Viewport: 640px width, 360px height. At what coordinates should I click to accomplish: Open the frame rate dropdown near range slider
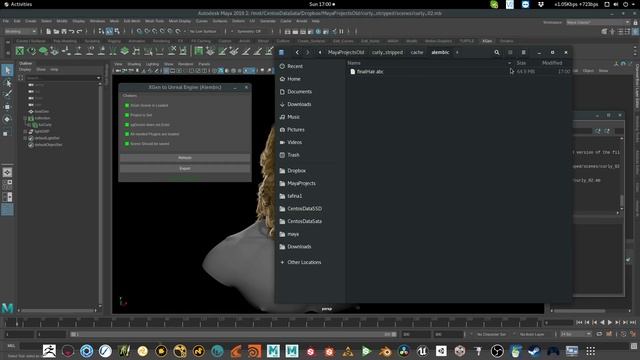[576, 334]
